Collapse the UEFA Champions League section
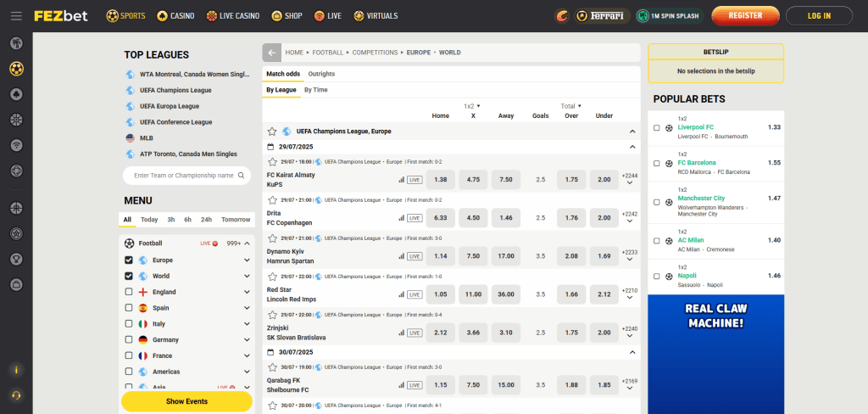This screenshot has width=868, height=414. [x=632, y=131]
